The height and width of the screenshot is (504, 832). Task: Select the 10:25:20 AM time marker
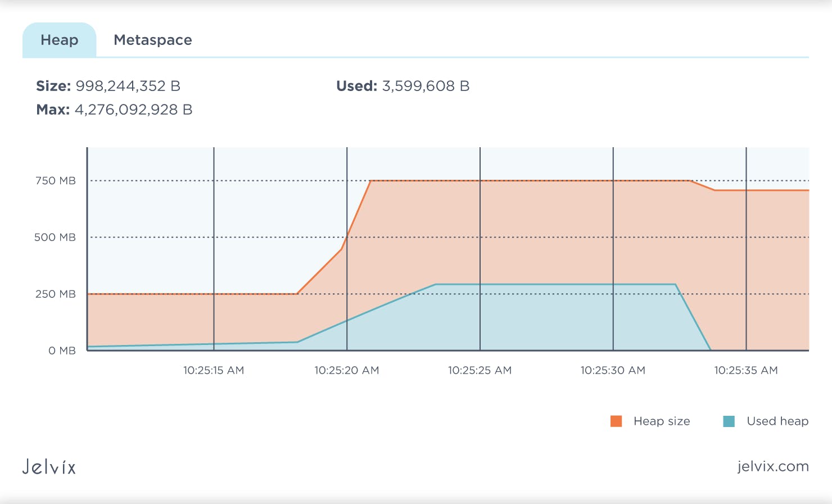click(x=346, y=370)
